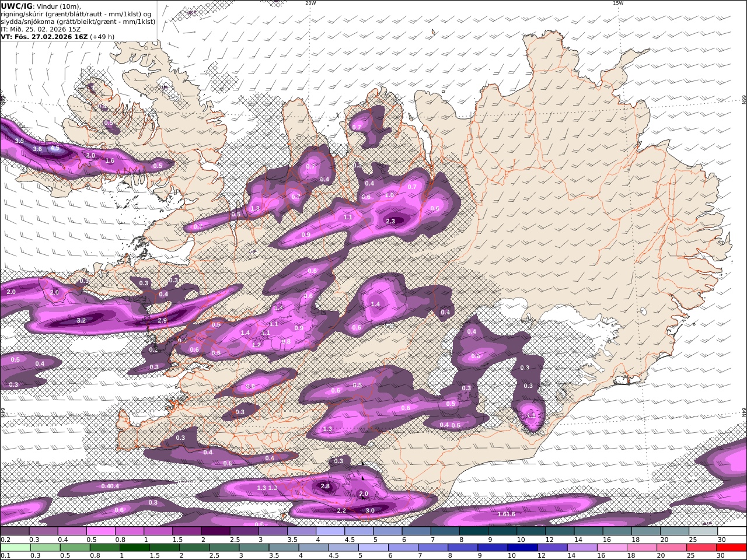Click the top-row legend label '3.5'
Image resolution: width=747 pixels, height=560 pixels.
point(292,540)
